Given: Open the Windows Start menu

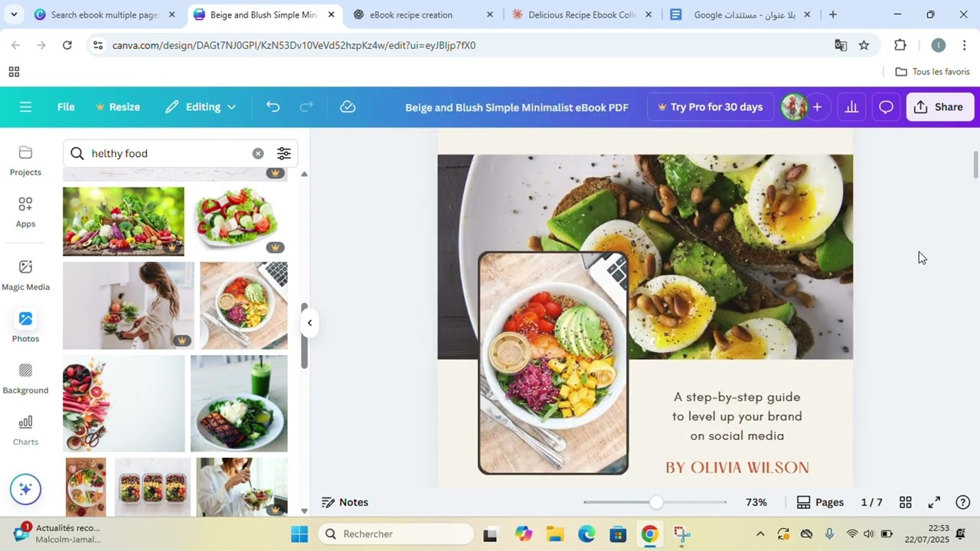Looking at the screenshot, I should coord(299,533).
